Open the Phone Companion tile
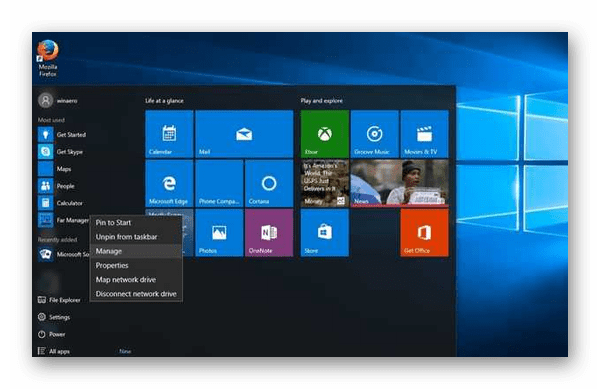This screenshot has height=389, width=600. 219,184
